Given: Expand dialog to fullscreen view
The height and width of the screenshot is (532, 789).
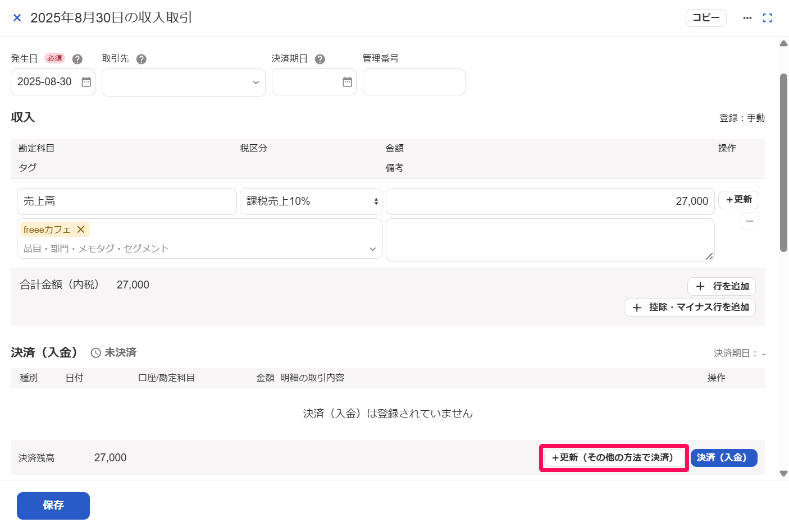Looking at the screenshot, I should (768, 18).
